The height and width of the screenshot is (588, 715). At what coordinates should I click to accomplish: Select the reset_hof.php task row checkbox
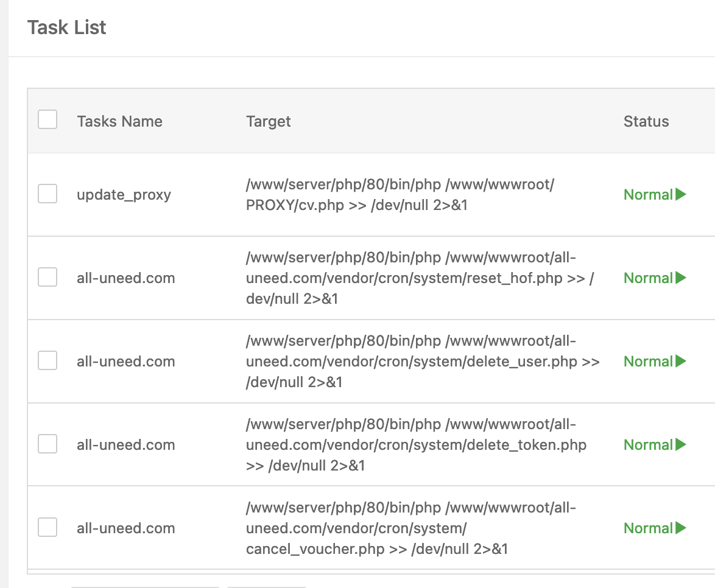(x=48, y=278)
